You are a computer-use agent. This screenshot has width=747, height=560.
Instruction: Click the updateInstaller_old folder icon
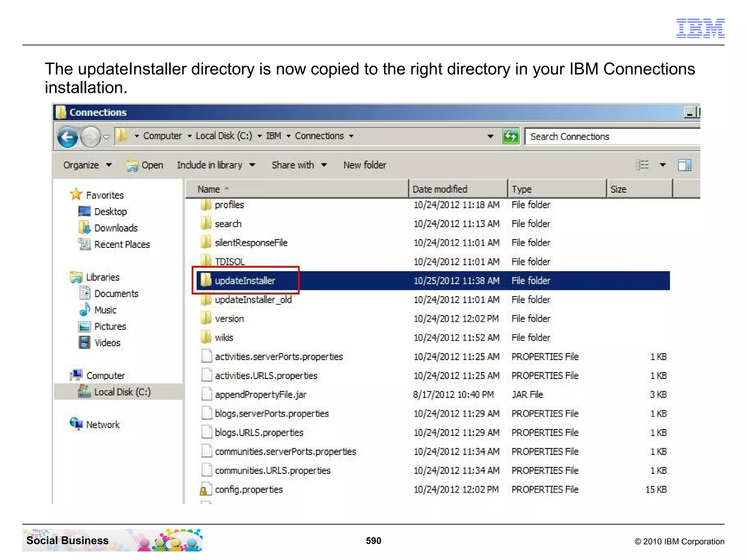(x=206, y=299)
